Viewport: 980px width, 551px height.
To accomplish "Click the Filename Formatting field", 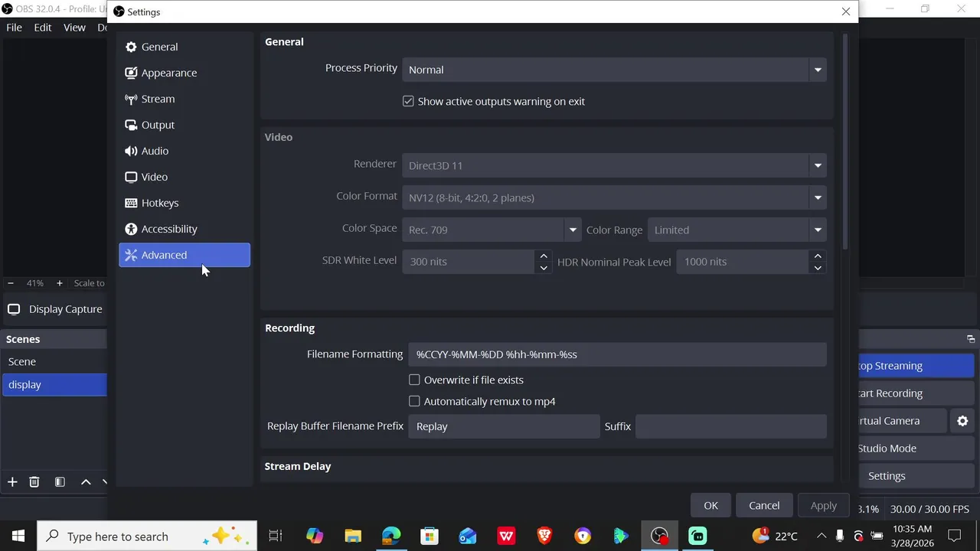I will pos(617,354).
